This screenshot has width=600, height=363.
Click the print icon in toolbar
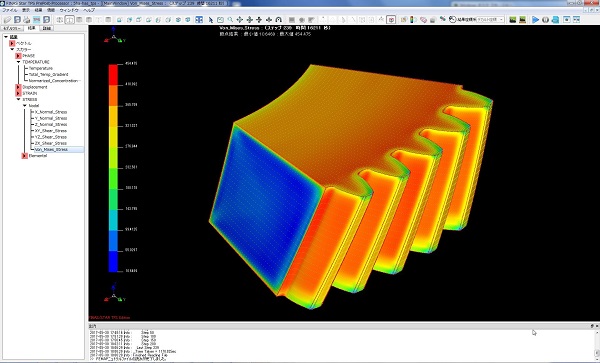(27, 20)
